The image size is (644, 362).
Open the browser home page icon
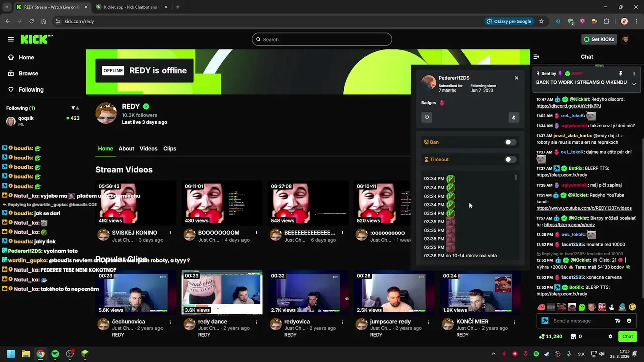point(43,21)
